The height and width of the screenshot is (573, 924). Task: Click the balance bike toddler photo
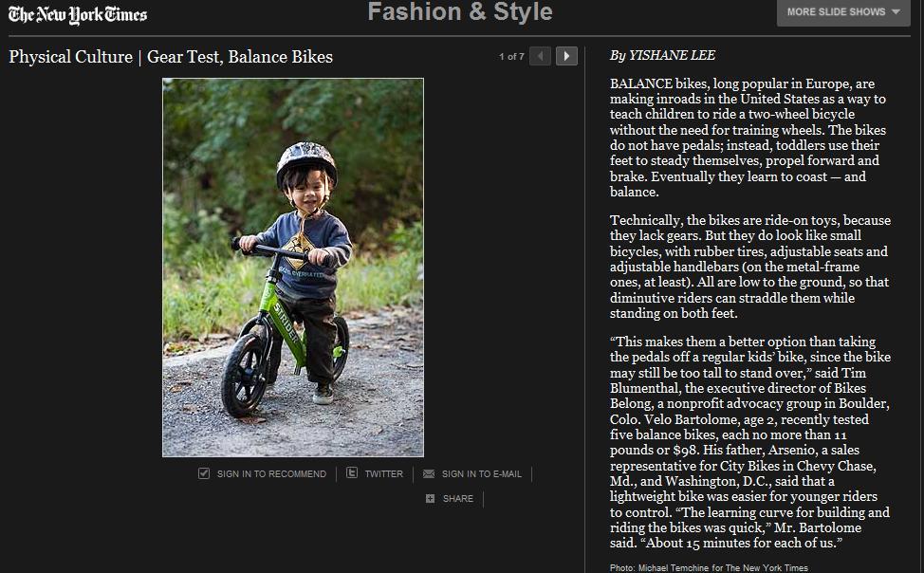[x=293, y=267]
